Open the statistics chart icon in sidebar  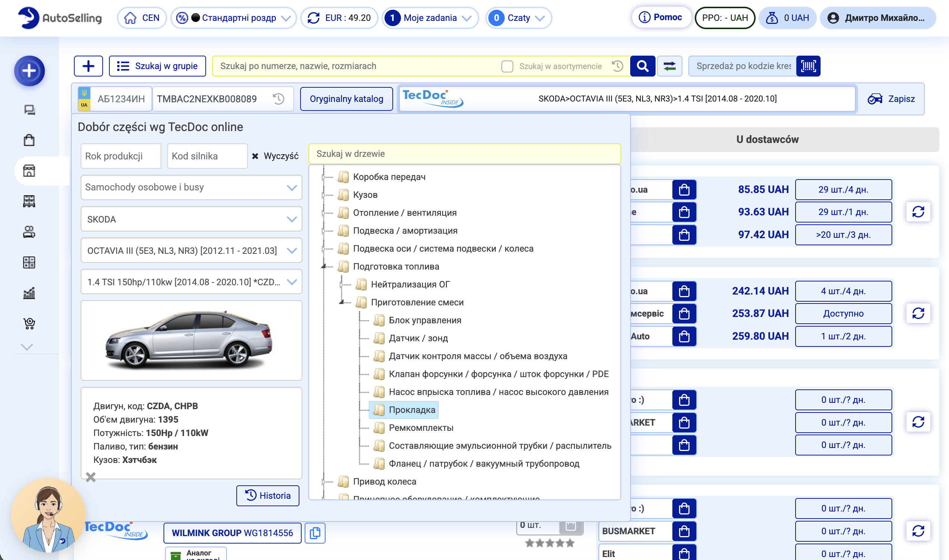coord(29,292)
